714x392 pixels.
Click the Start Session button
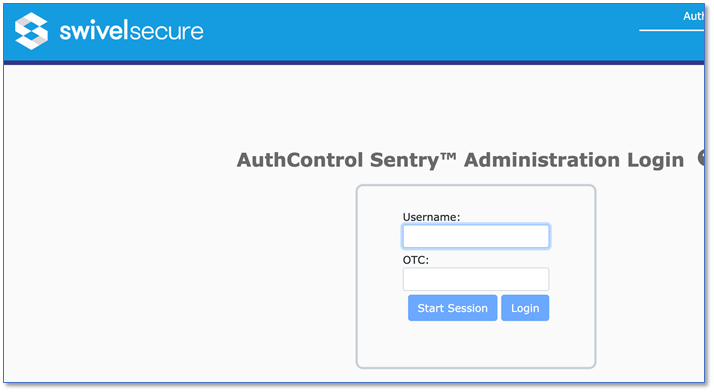tap(452, 308)
